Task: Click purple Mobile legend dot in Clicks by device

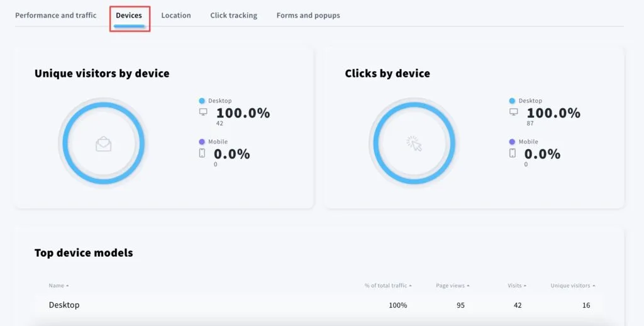Action: pos(512,142)
